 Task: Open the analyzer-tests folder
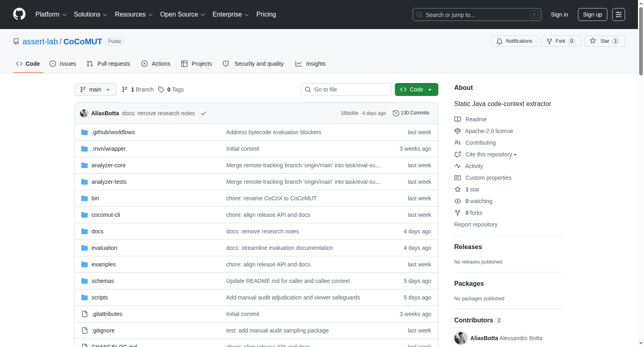pyautogui.click(x=109, y=182)
